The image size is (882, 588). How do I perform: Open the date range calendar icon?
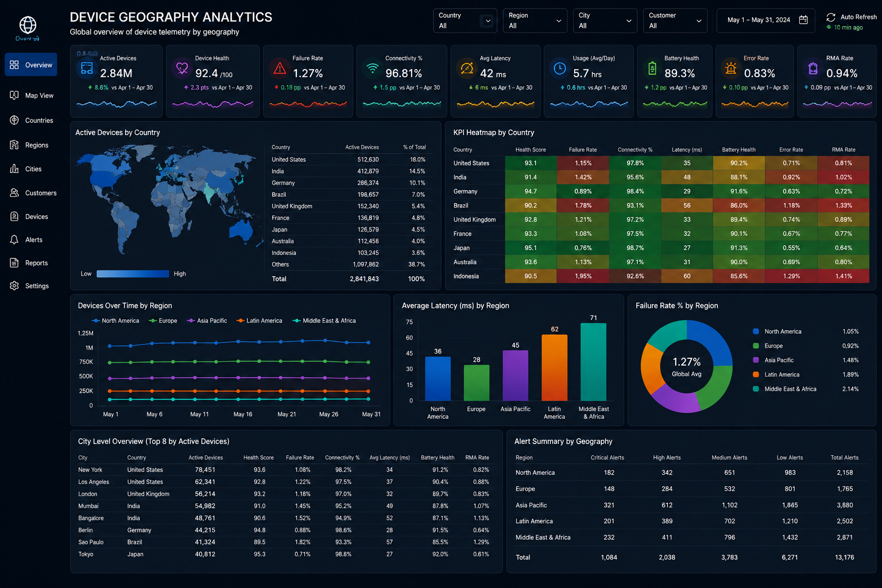pos(803,20)
